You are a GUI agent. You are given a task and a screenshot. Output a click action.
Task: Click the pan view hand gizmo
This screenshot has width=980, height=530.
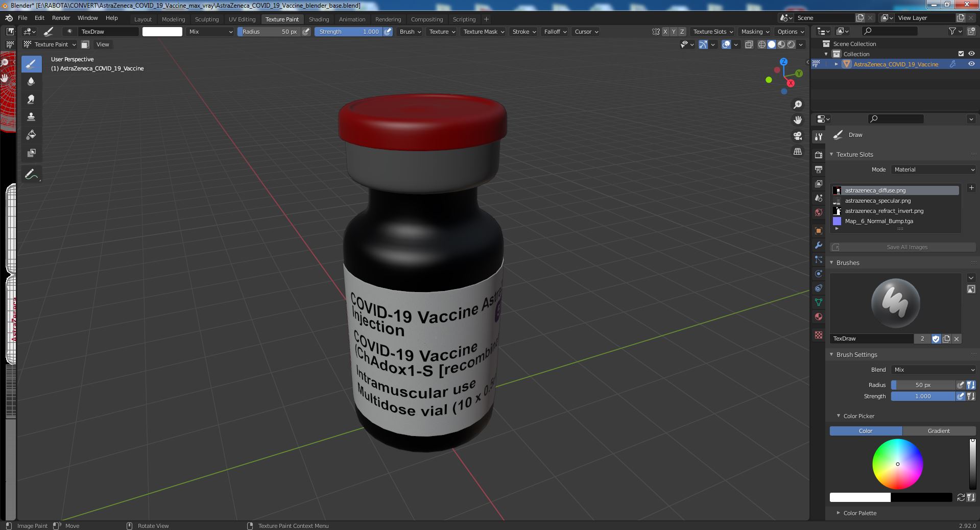798,120
